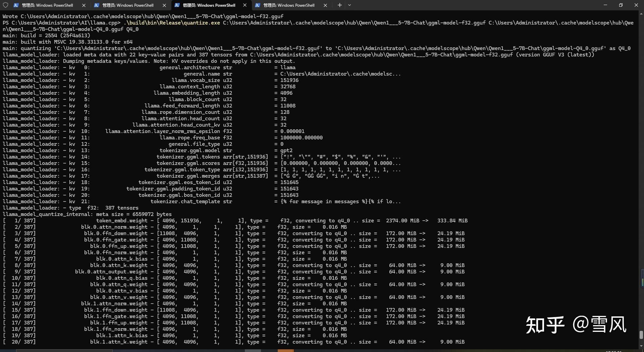
Task: Expand the new-tab profile dropdown chevron
Action: click(350, 5)
